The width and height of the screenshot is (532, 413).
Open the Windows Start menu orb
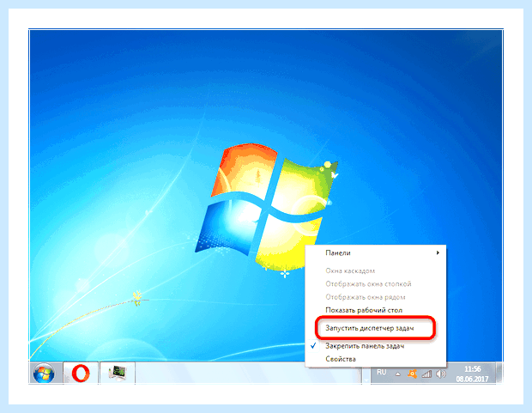pyautogui.click(x=44, y=373)
